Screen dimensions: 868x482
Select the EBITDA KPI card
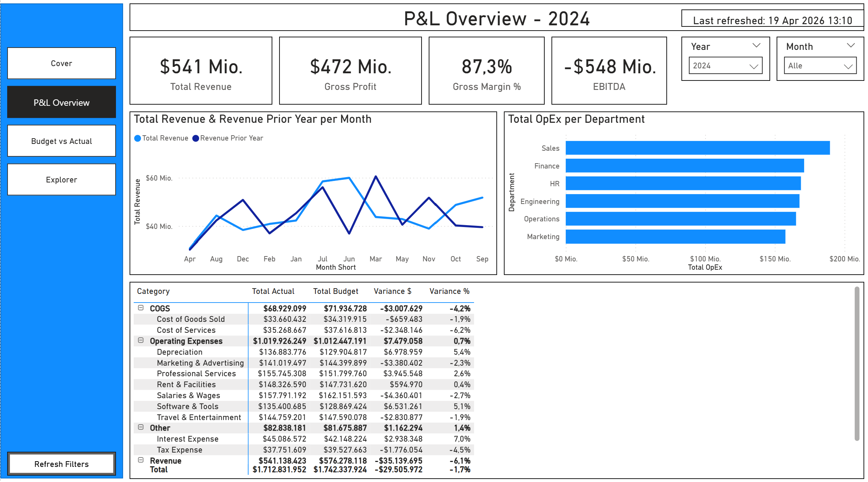[609, 71]
